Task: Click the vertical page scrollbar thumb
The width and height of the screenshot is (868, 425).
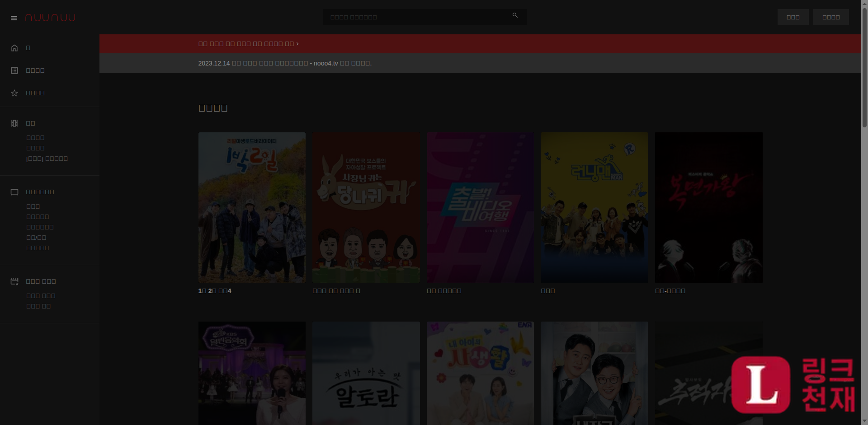Action: click(864, 68)
